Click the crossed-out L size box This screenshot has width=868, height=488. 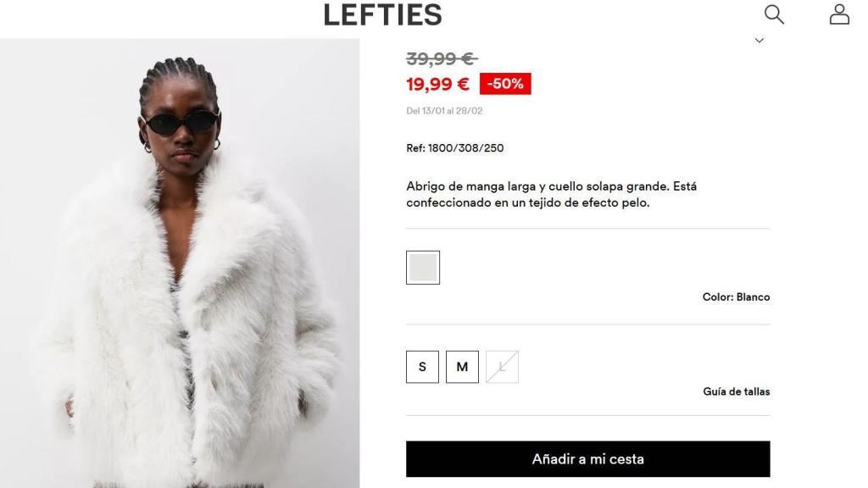pyautogui.click(x=502, y=367)
